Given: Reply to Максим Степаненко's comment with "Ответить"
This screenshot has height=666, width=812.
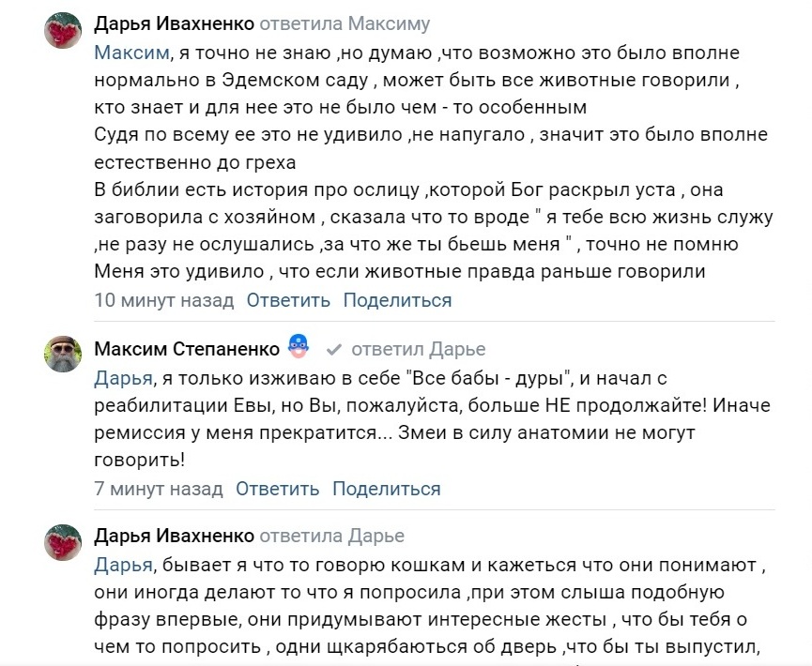Looking at the screenshot, I should pos(277,489).
